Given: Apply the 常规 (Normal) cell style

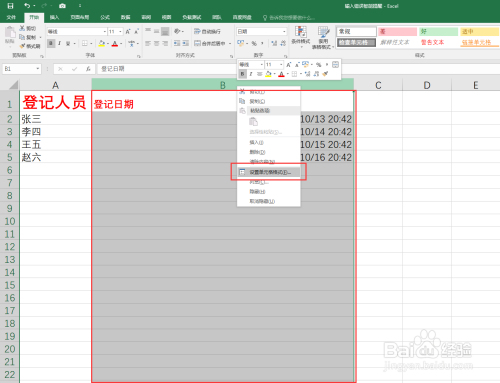Looking at the screenshot, I should (356, 32).
